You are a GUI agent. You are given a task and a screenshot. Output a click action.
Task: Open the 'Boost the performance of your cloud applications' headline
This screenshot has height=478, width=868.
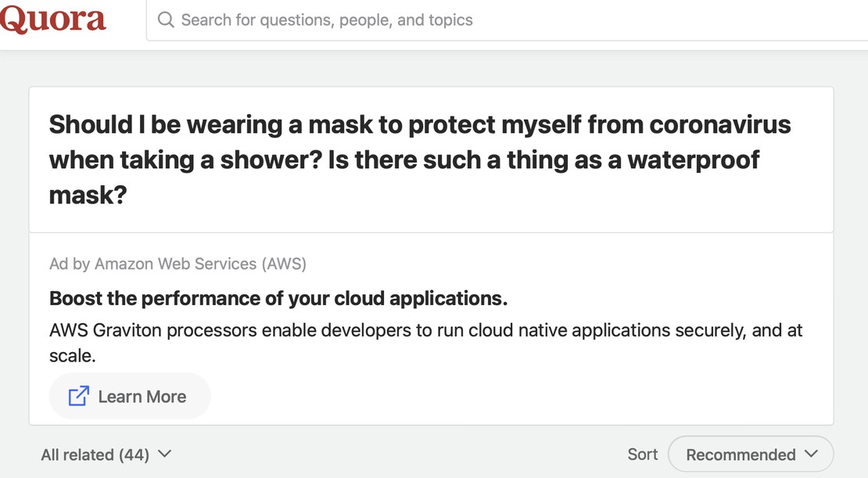(x=278, y=299)
